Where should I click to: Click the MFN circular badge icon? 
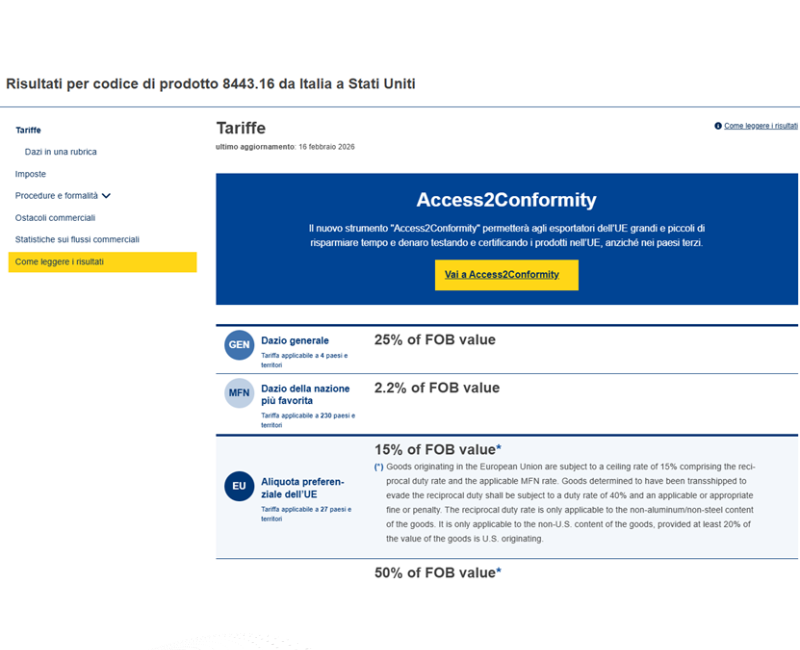[239, 393]
